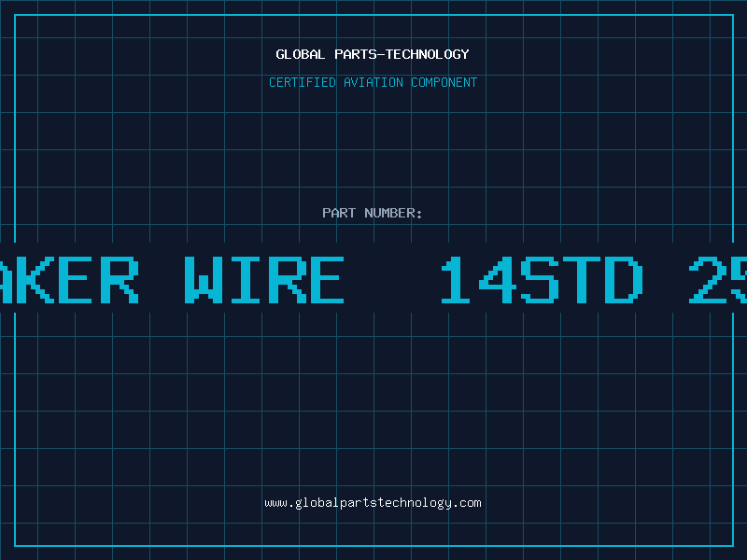Click the word CERTIFIED in the subtitle
Viewport: 747px width, 560px height.
303,82
